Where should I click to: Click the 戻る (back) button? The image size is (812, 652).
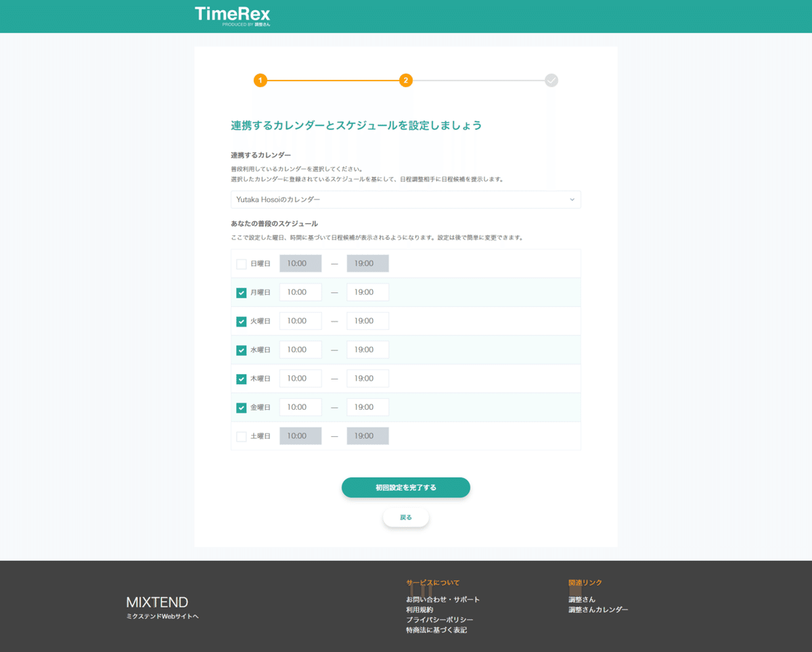405,517
